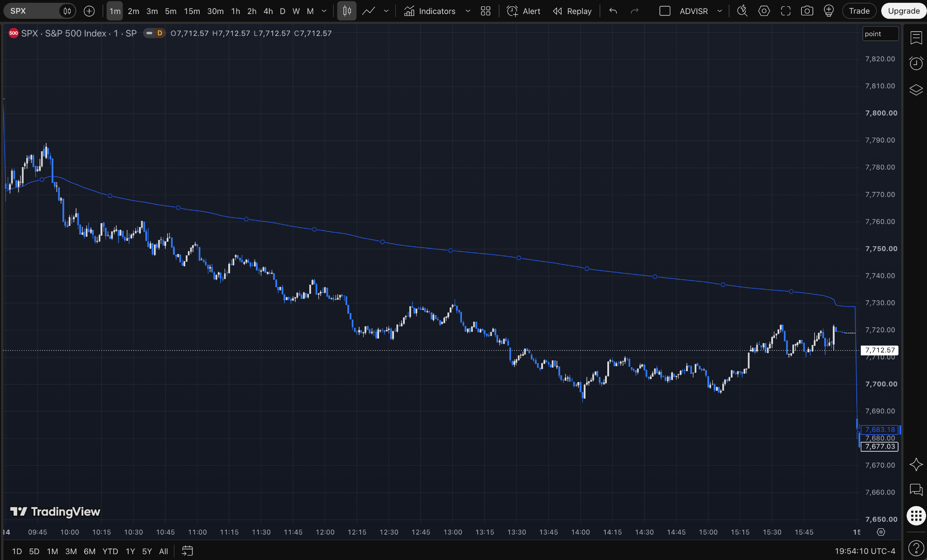
Task: Expand the timeframe interval dropdown
Action: point(324,11)
